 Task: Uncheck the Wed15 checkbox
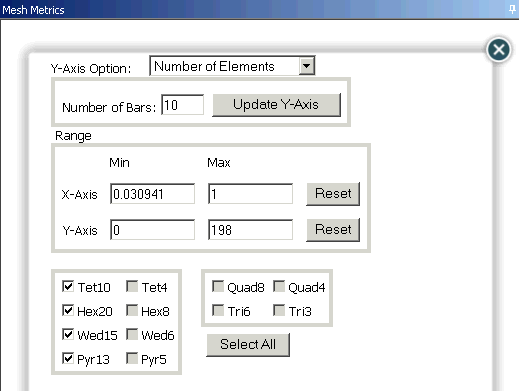click(68, 334)
